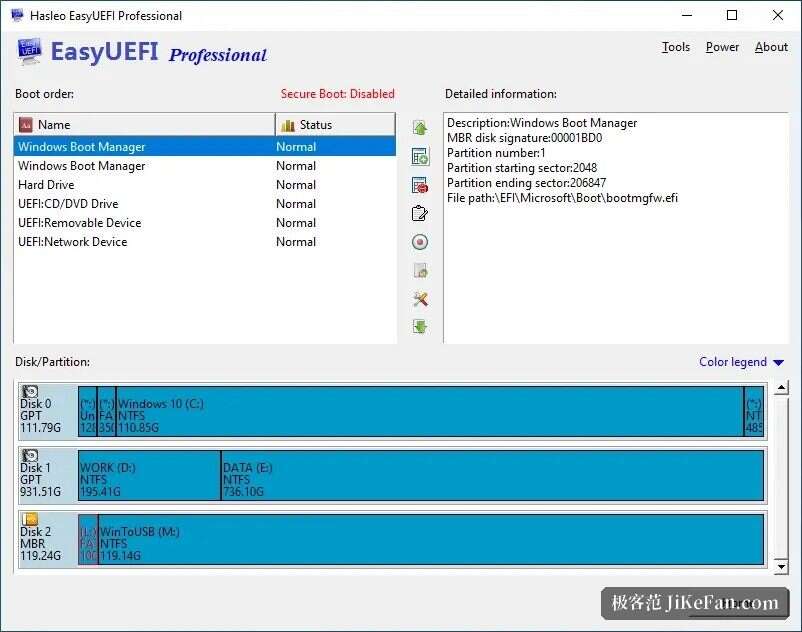802x632 pixels.
Task: Click the crossed hammer and wrench icon
Action: (x=420, y=299)
